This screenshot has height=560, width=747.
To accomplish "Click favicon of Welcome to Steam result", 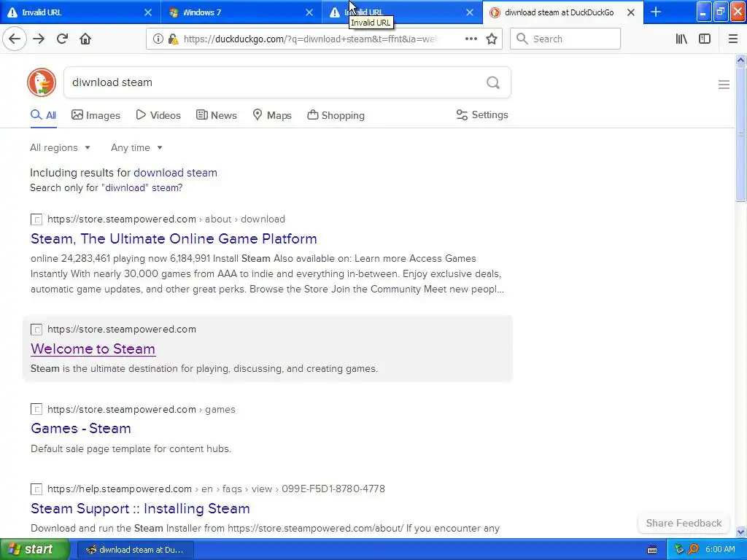I will 36,329.
